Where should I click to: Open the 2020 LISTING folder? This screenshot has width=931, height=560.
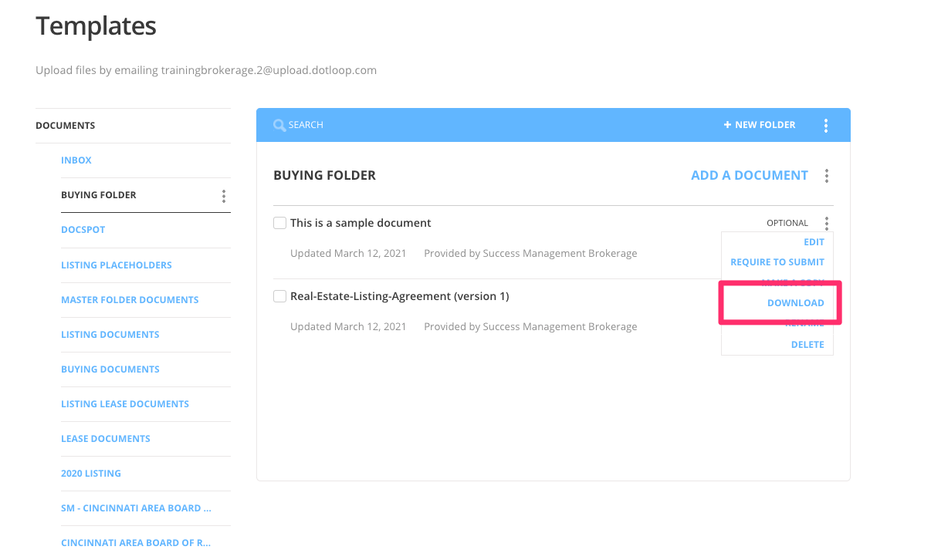click(x=91, y=473)
